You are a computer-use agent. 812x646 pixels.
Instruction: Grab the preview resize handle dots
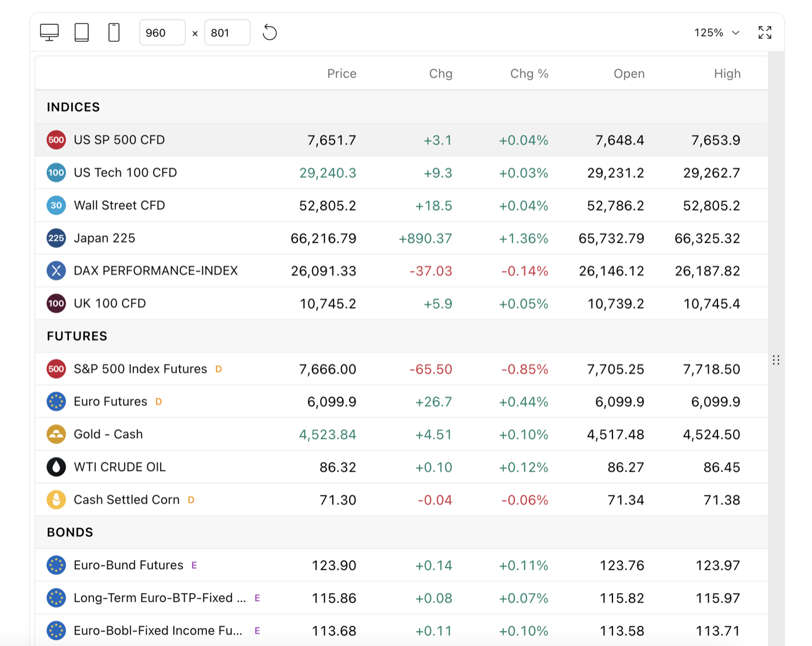tap(776, 360)
